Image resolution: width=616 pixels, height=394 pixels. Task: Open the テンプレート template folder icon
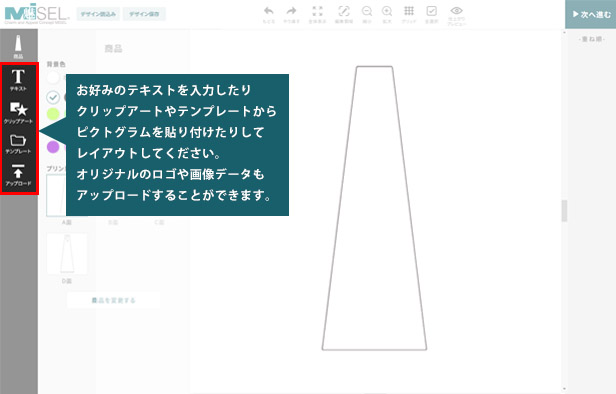[x=18, y=144]
